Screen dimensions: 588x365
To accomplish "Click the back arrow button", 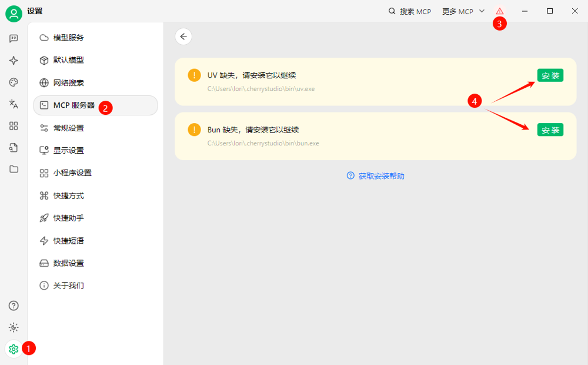I will coord(183,36).
